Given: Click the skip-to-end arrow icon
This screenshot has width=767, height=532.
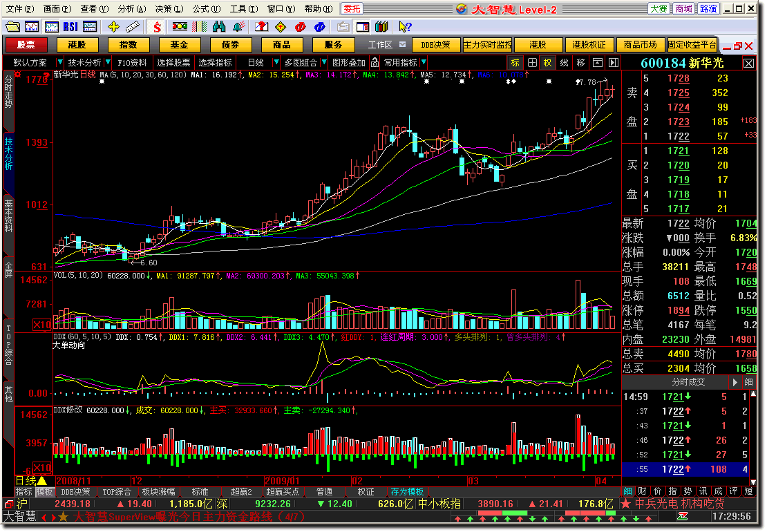Looking at the screenshot, I should pyautogui.click(x=614, y=63).
